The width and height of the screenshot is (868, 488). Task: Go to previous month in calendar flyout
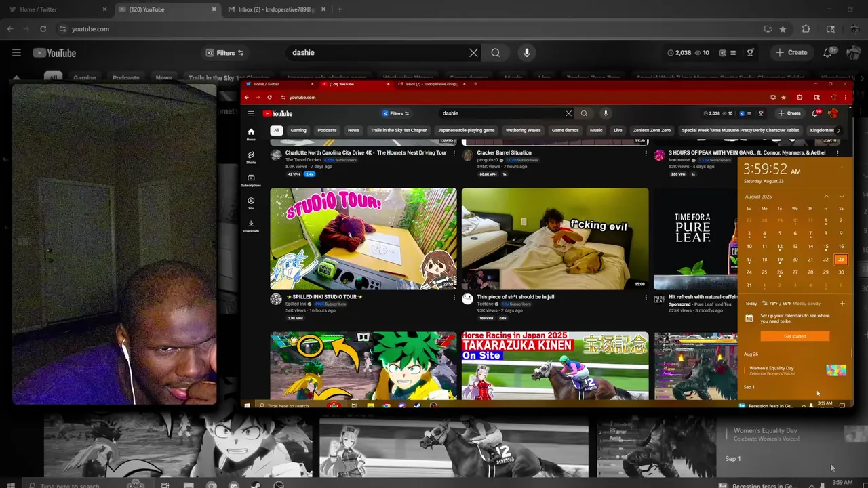click(x=826, y=197)
